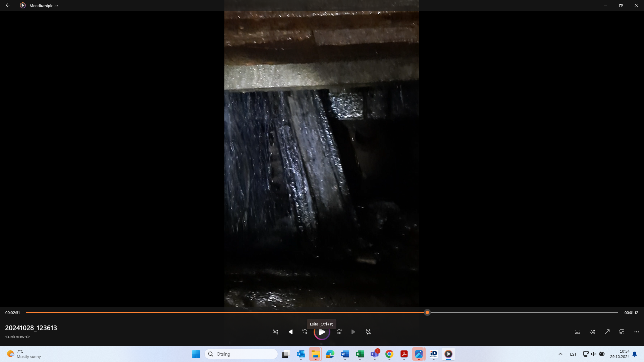The image size is (644, 362).
Task: Open Excel from the taskbar
Action: [360, 354]
